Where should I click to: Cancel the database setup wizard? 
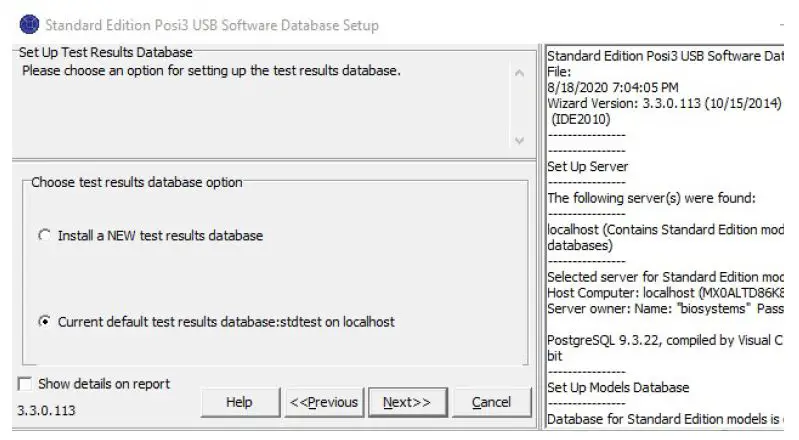coord(491,402)
